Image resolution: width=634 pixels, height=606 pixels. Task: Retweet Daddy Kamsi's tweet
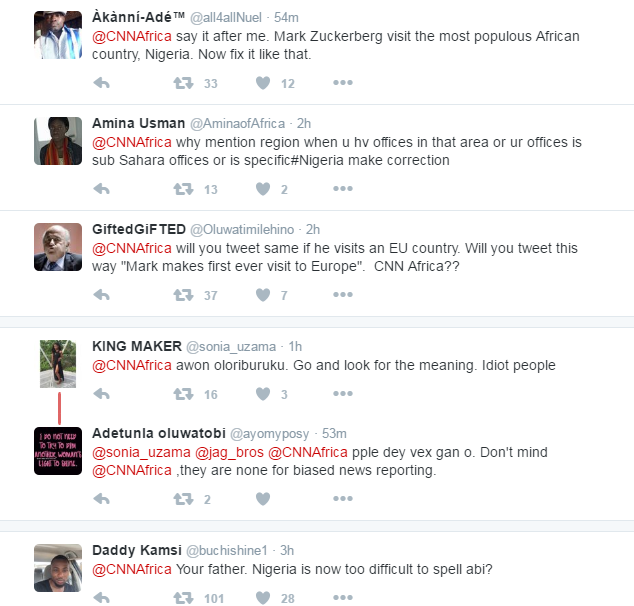pos(183,598)
